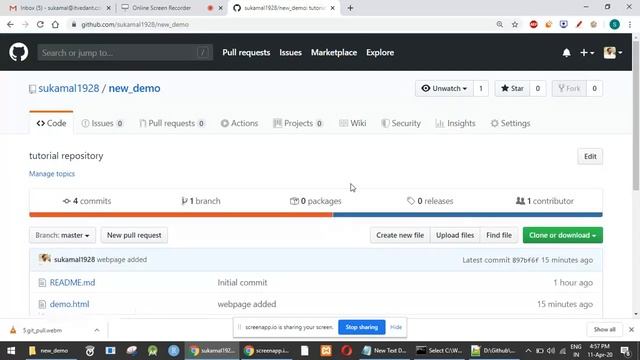Expand Clone or download dropdown
640x360 pixels.
point(562,235)
